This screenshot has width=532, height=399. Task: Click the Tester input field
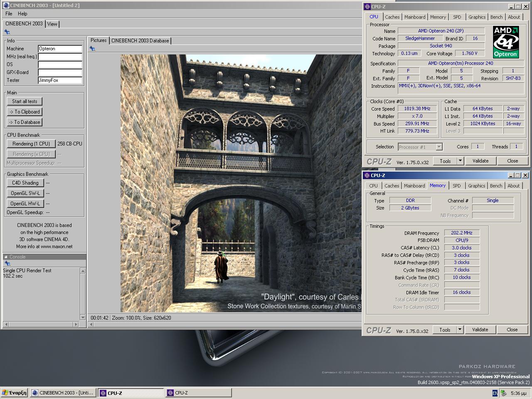click(x=60, y=80)
